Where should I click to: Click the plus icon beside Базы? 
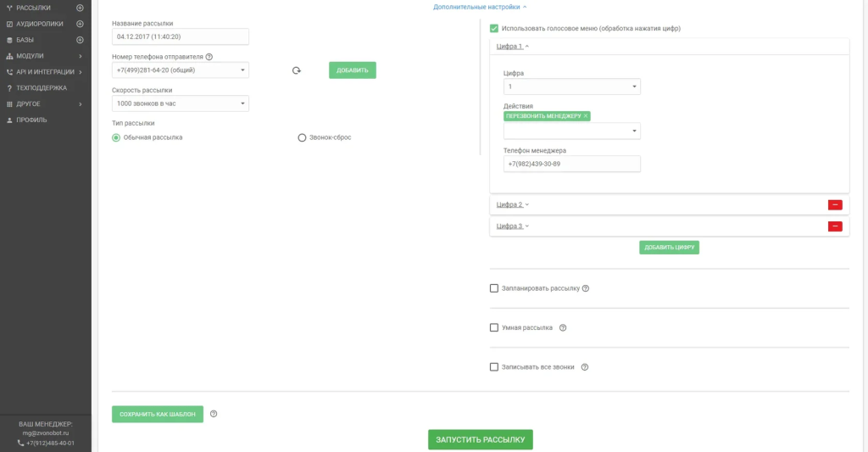click(x=80, y=40)
